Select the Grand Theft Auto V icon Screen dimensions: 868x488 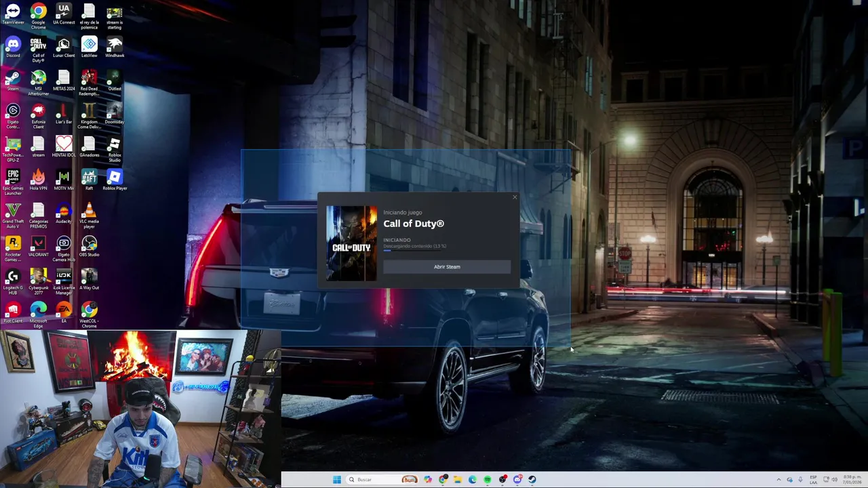click(x=13, y=216)
